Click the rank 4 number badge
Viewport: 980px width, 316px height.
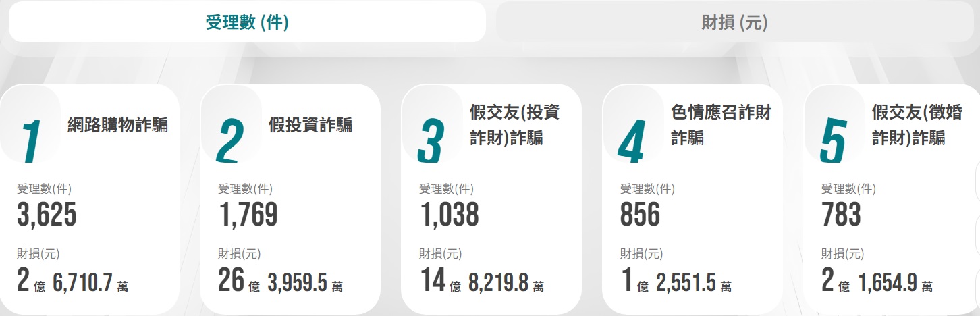pos(632,140)
